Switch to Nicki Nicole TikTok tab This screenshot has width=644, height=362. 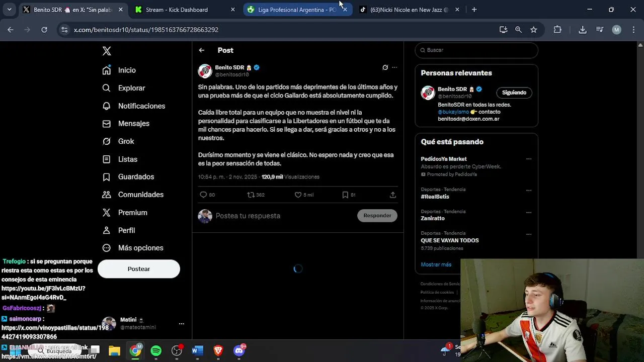[409, 10]
